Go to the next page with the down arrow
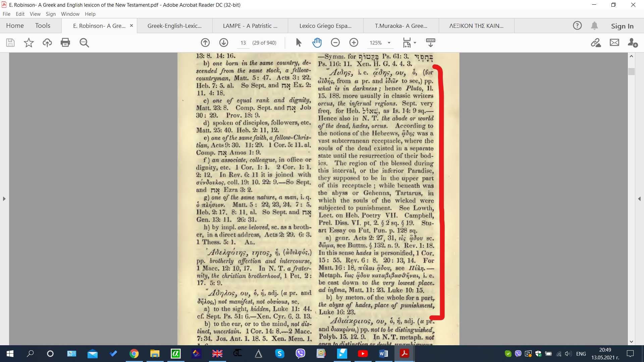This screenshot has width=644, height=362. 224,43
